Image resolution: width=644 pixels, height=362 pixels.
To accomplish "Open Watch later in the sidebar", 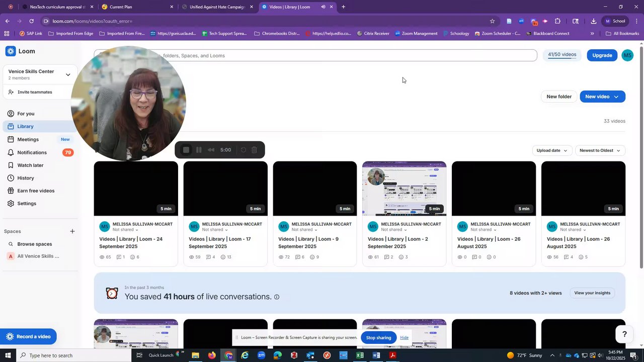I will coord(30,165).
